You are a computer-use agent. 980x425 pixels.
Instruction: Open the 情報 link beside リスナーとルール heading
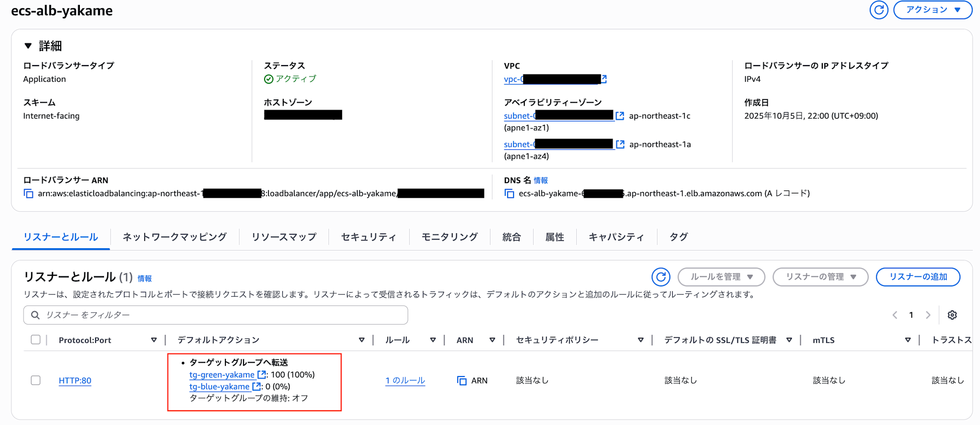145,279
